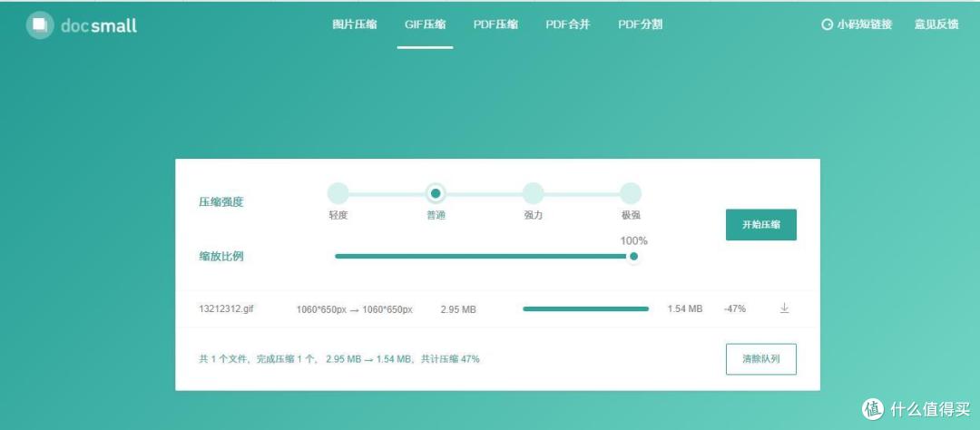Click the 13212312.gif file name
980x430 pixels.
pos(226,308)
